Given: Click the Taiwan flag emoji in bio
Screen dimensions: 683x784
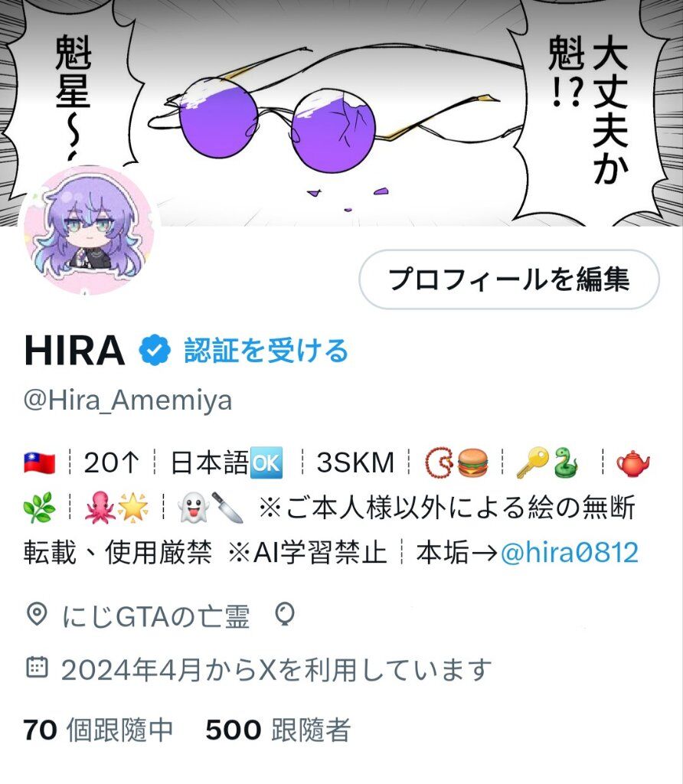Looking at the screenshot, I should point(40,462).
